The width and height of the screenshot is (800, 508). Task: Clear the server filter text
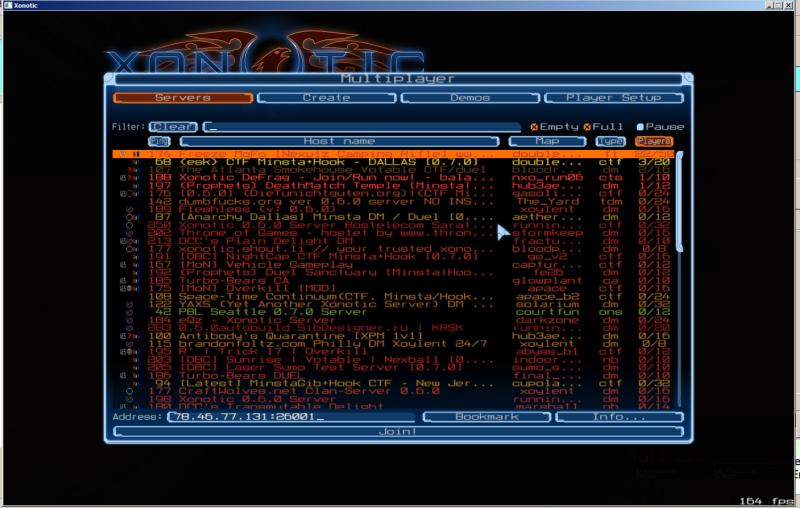click(x=173, y=126)
